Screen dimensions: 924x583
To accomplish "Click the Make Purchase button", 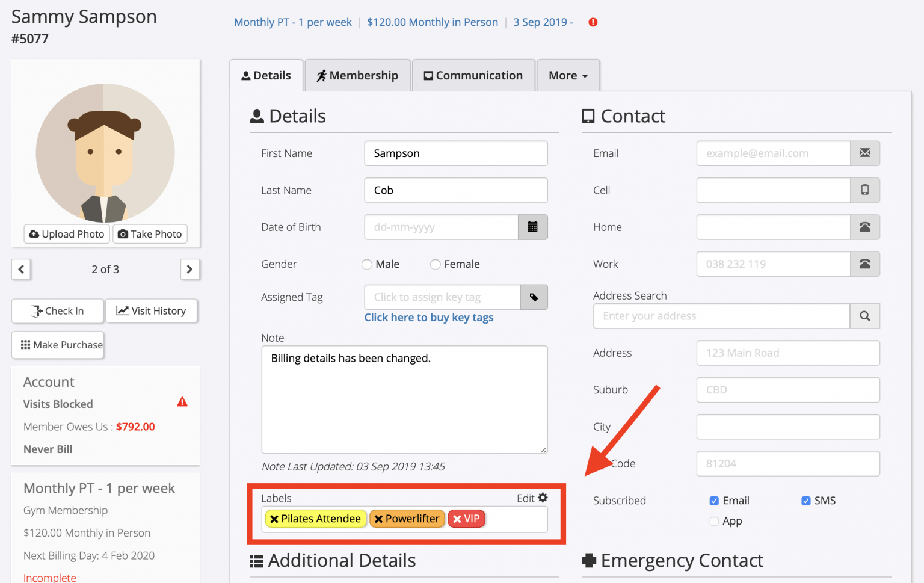I will coord(58,345).
